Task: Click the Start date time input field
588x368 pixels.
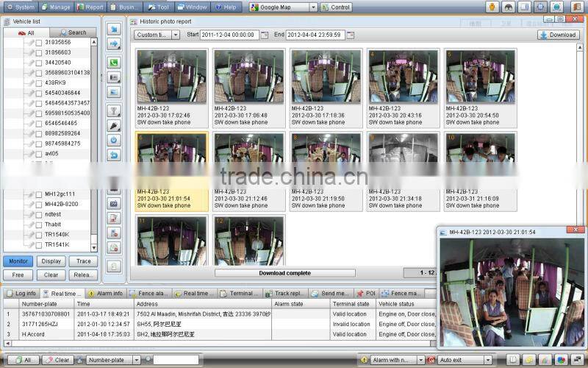Action: 229,35
